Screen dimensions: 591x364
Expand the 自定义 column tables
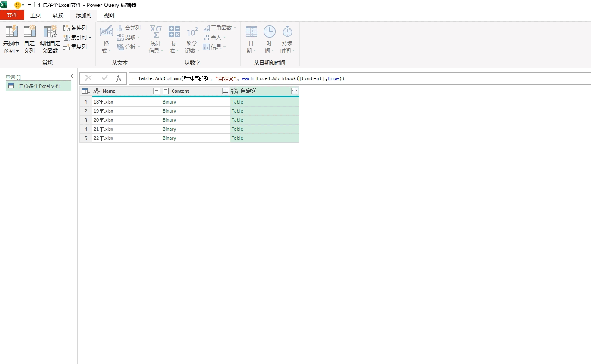(295, 91)
